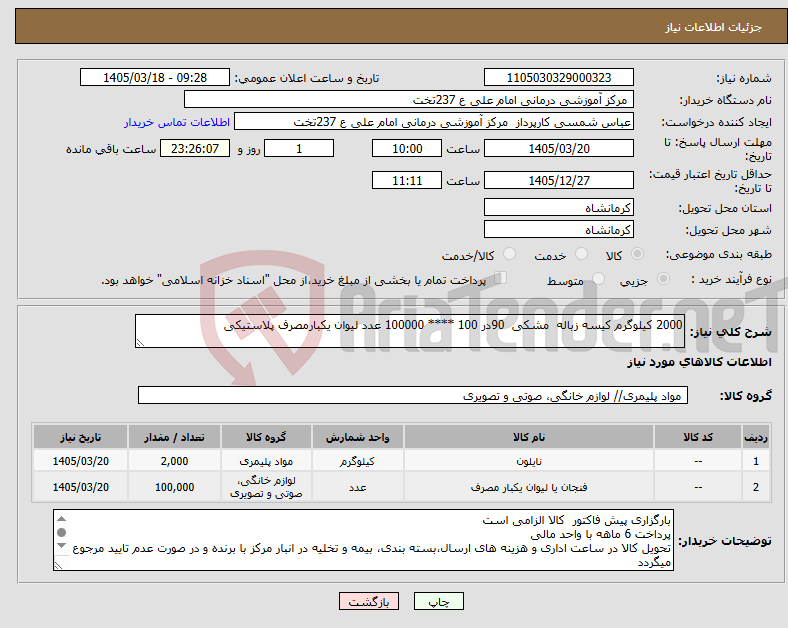The image size is (788, 628).
Task: Click unit cell کیلوگرم
Action: tap(357, 461)
